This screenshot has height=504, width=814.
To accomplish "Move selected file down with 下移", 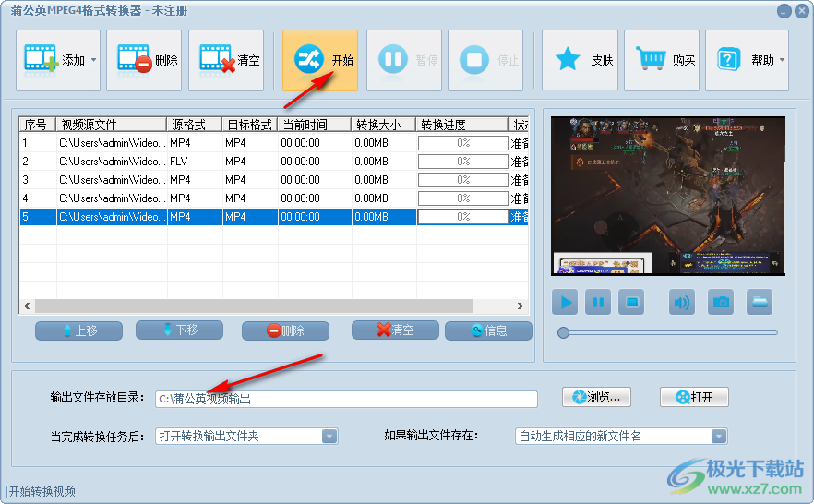I will pos(180,330).
